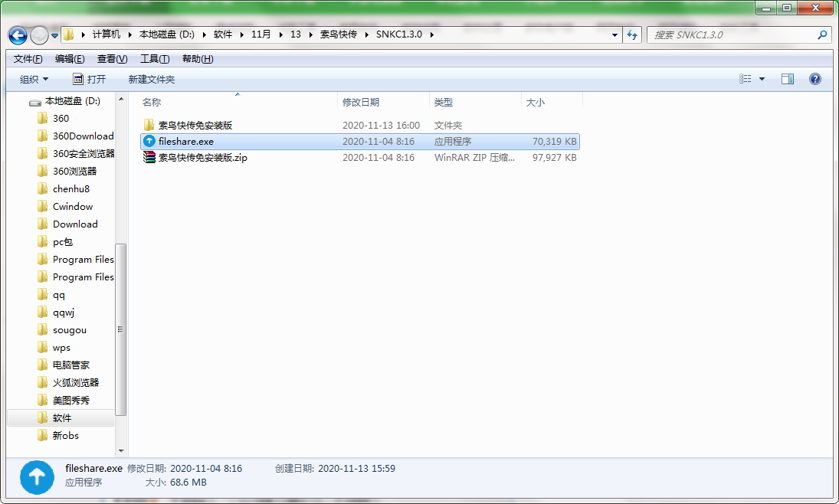The height and width of the screenshot is (504, 839).
Task: Select 360安全浏览器 folder in tree
Action: (84, 153)
